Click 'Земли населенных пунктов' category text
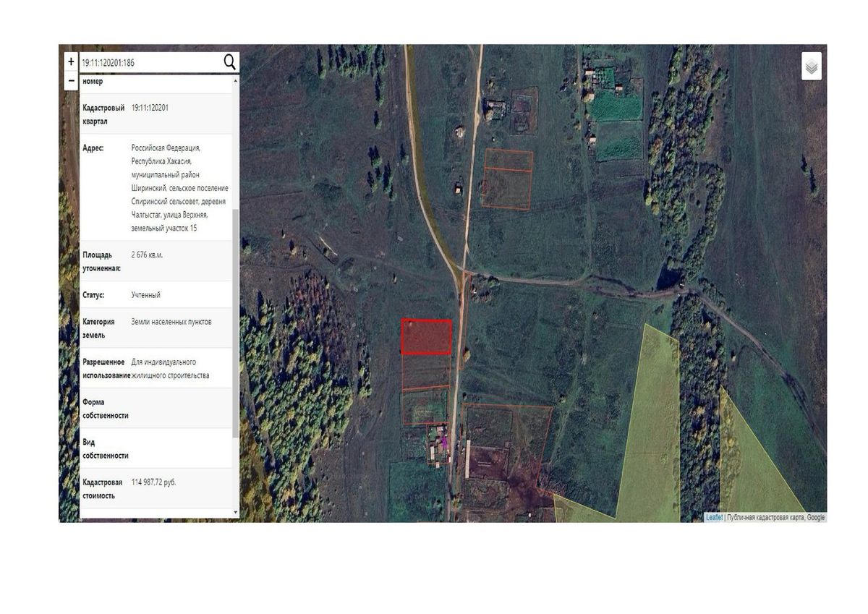868x614 pixels. pyautogui.click(x=171, y=322)
